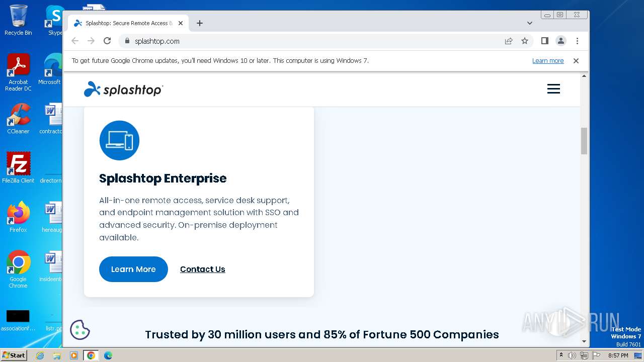The height and width of the screenshot is (362, 644).
Task: Click the Splashtop logo in header
Action: point(123,89)
